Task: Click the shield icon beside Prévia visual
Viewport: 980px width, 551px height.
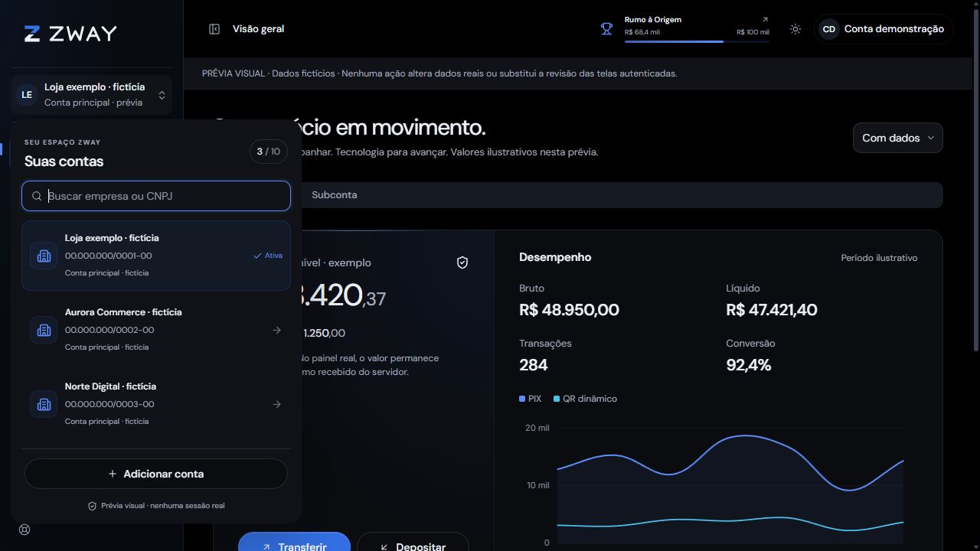Action: click(x=92, y=506)
